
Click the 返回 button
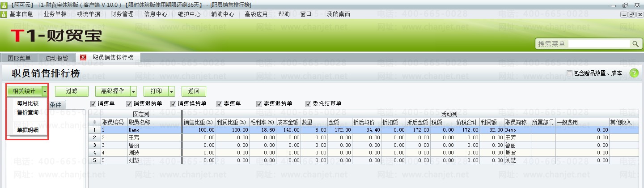194,91
